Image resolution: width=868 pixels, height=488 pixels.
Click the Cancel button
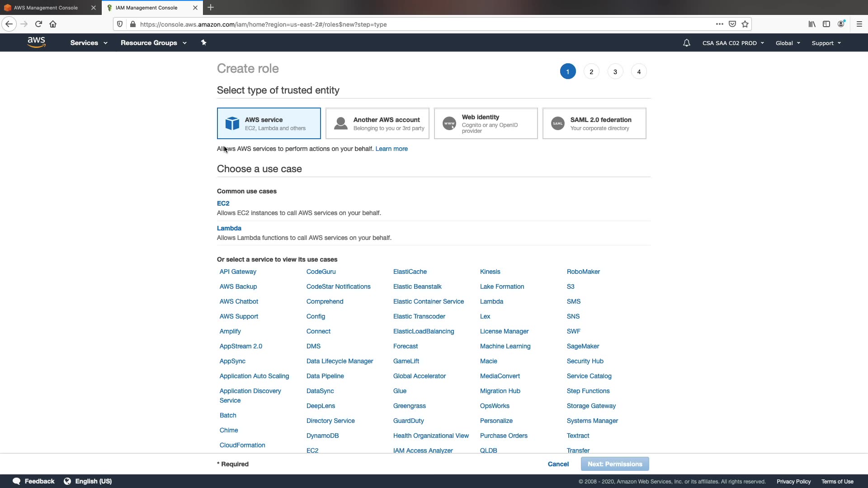(558, 464)
